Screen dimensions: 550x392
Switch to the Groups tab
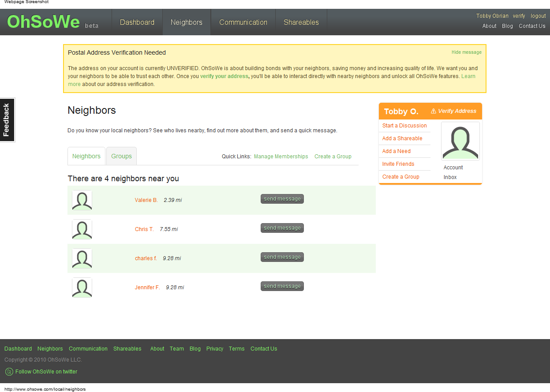pyautogui.click(x=122, y=156)
